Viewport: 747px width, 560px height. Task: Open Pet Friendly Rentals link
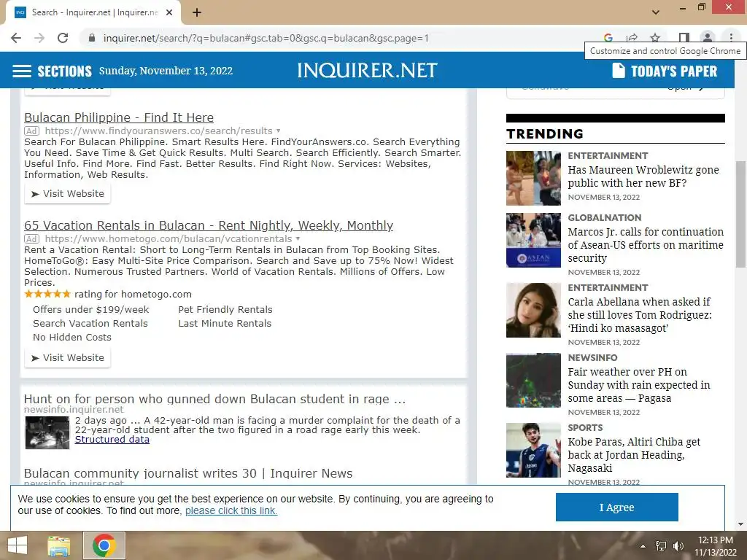[x=225, y=309]
